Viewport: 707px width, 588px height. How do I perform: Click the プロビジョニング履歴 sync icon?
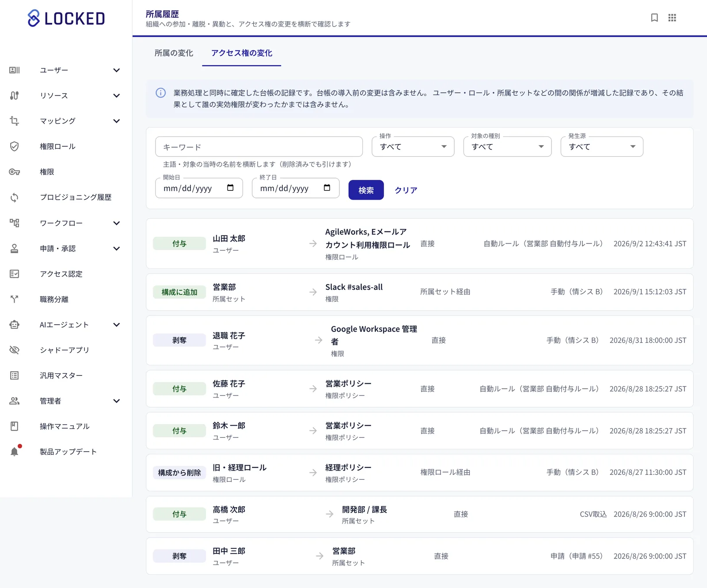(15, 197)
